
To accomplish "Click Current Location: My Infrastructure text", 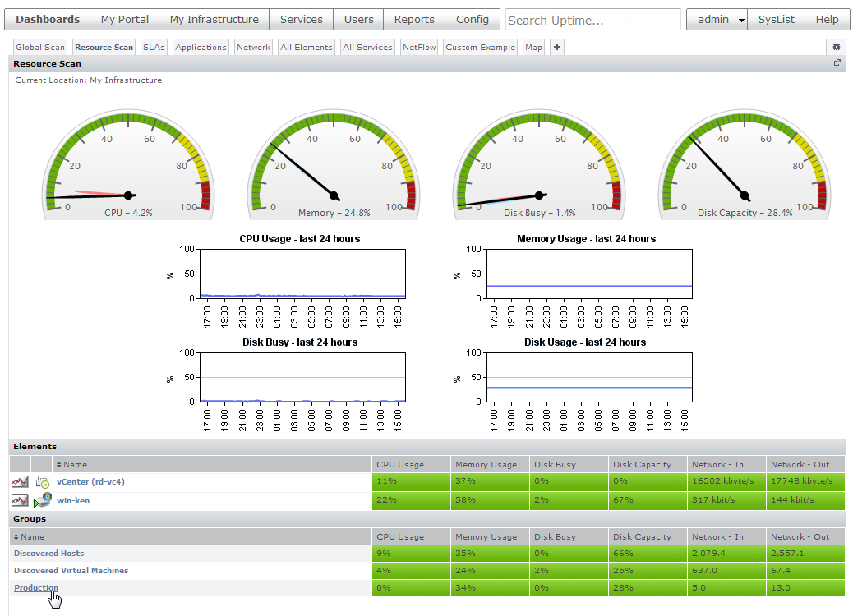I will tap(88, 80).
